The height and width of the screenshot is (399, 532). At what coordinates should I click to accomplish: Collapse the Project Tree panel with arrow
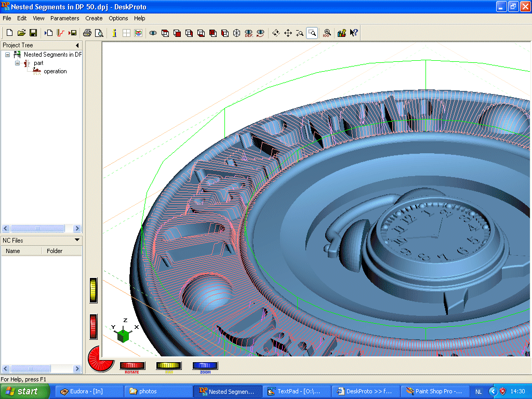tap(77, 45)
